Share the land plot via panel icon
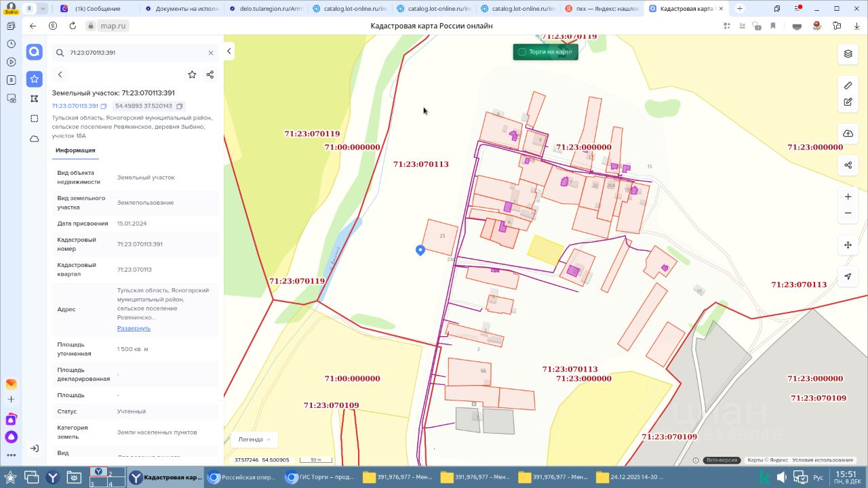This screenshot has height=488, width=868. (210, 75)
